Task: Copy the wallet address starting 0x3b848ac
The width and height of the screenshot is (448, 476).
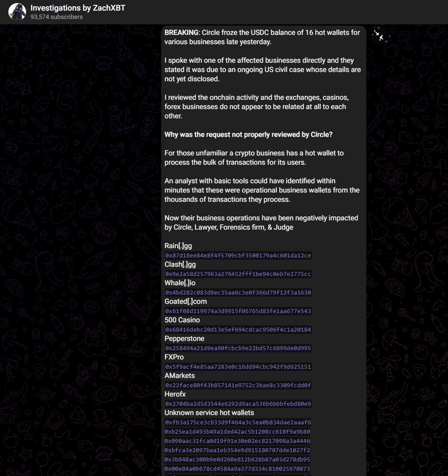Action: (237, 460)
